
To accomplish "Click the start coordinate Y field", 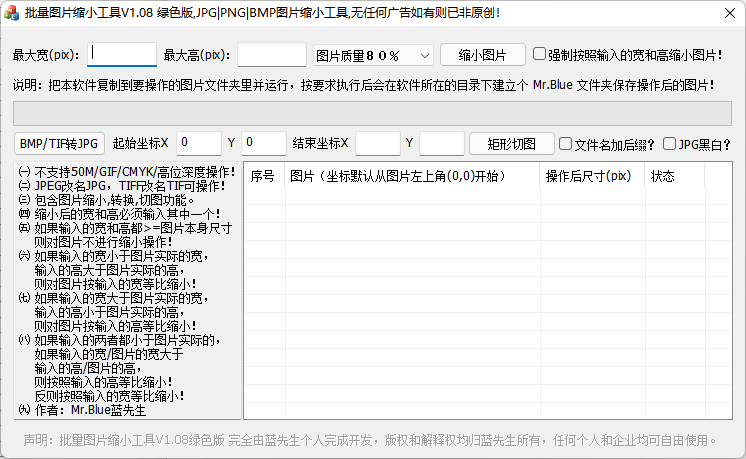I will [264, 143].
